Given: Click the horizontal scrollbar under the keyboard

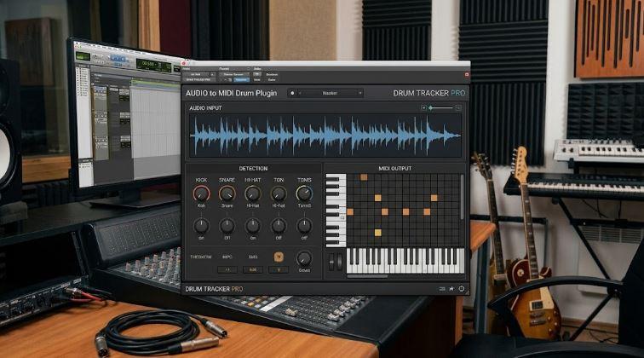Looking at the screenshot, I should pos(367,276).
